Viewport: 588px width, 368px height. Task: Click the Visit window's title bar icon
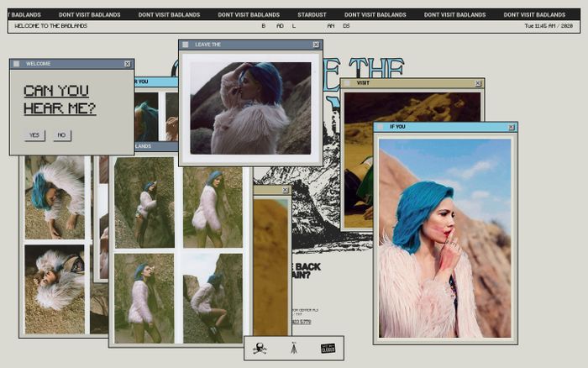(x=348, y=83)
